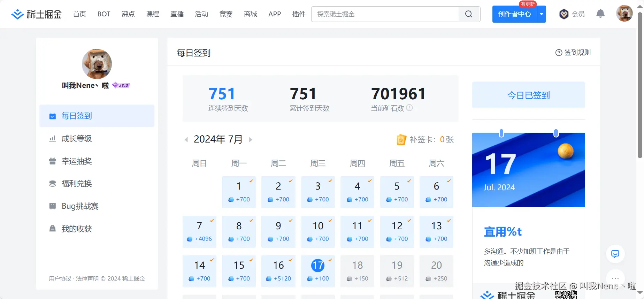Click the 我的收获 bag icon

coord(53,229)
